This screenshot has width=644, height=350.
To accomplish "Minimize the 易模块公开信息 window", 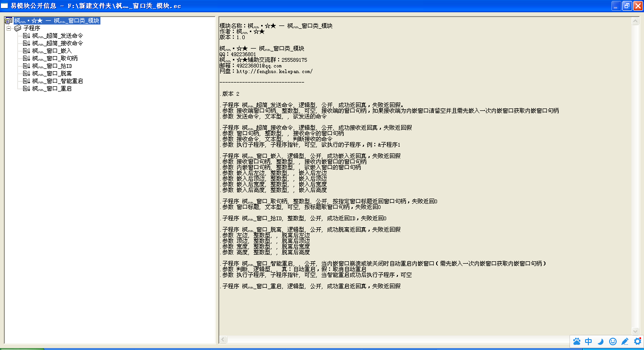I will 616,6.
